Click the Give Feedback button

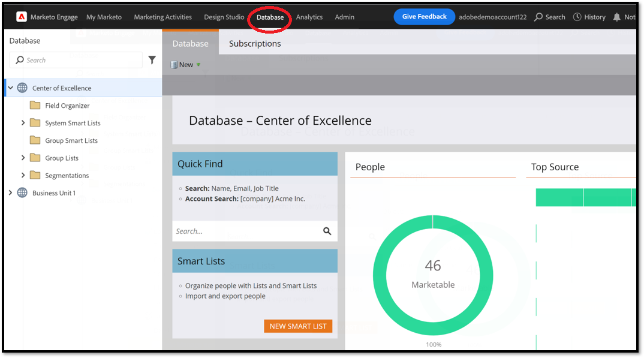pyautogui.click(x=425, y=17)
